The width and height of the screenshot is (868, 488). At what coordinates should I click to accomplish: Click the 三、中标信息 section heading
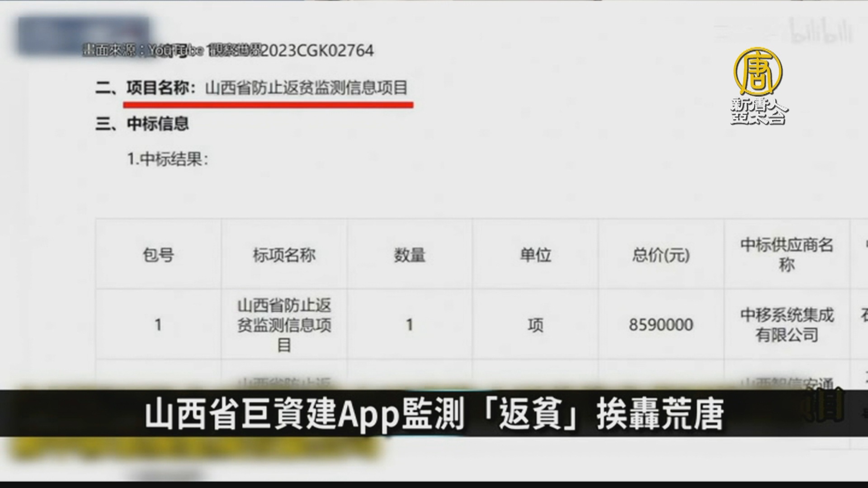point(142,123)
